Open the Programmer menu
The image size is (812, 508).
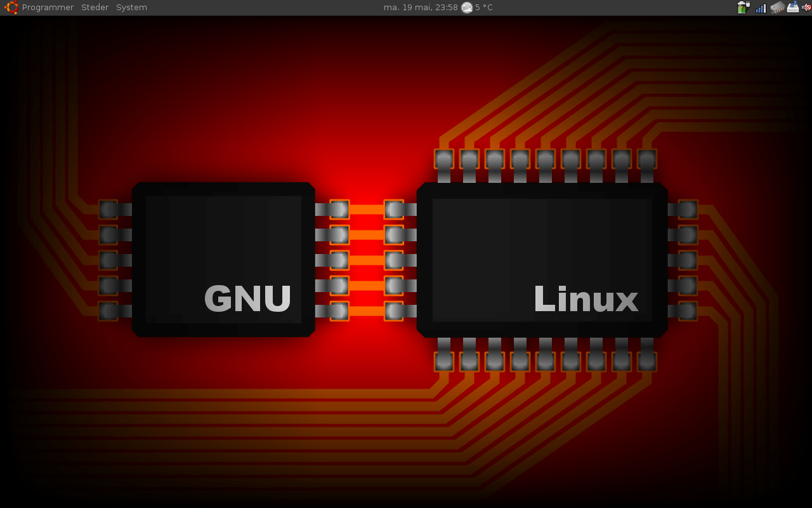pos(48,8)
